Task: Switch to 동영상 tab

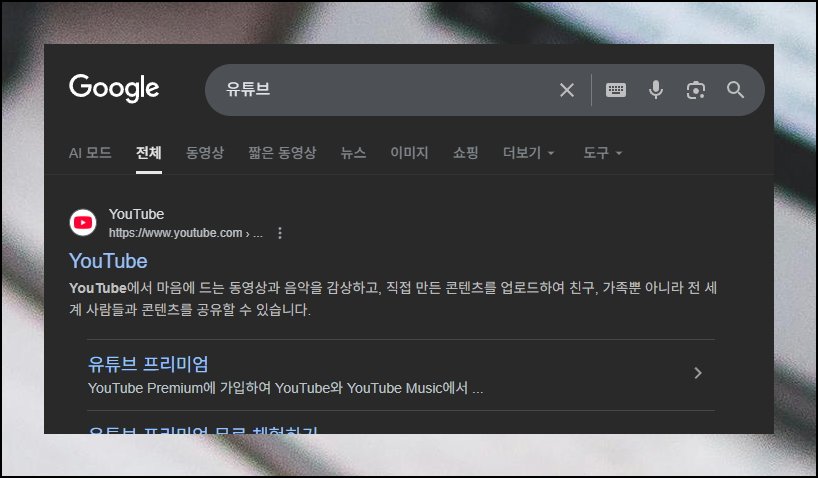Action: [x=205, y=153]
